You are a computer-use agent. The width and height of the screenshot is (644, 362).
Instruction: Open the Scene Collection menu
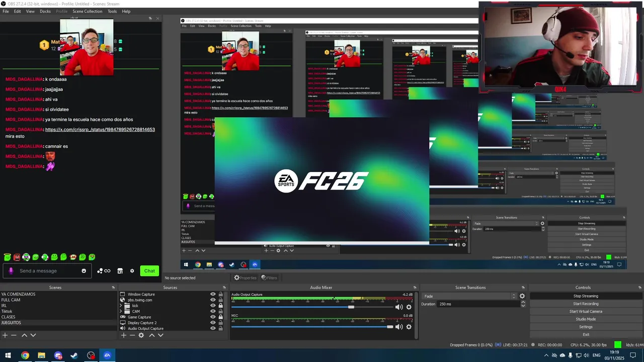click(87, 11)
